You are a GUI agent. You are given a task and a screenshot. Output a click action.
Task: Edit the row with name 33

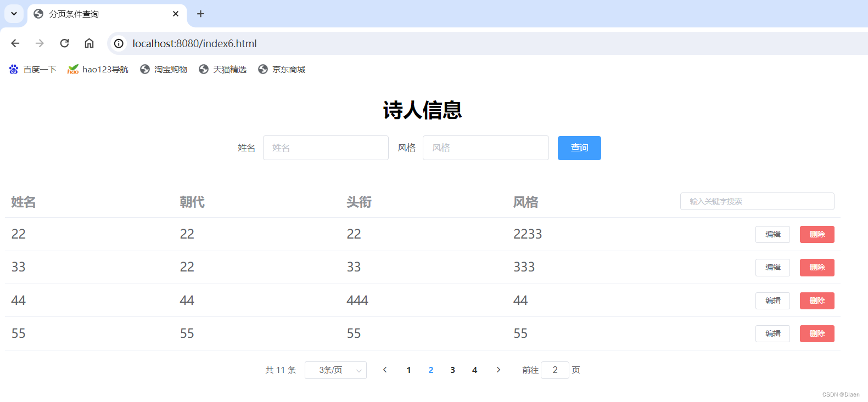[772, 268]
